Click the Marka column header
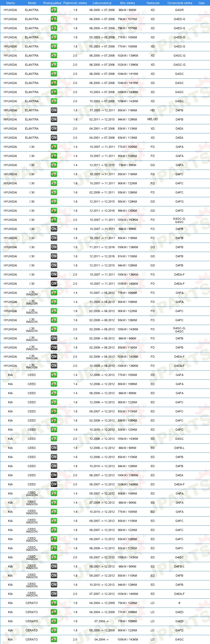 (10, 3)
